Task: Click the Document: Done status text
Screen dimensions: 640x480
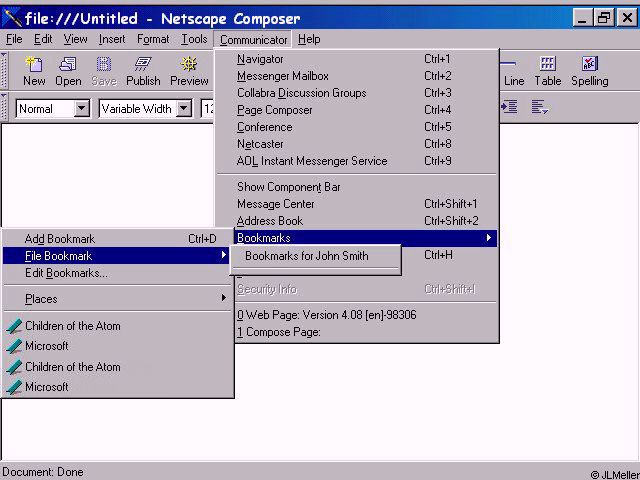Action: pyautogui.click(x=43, y=472)
